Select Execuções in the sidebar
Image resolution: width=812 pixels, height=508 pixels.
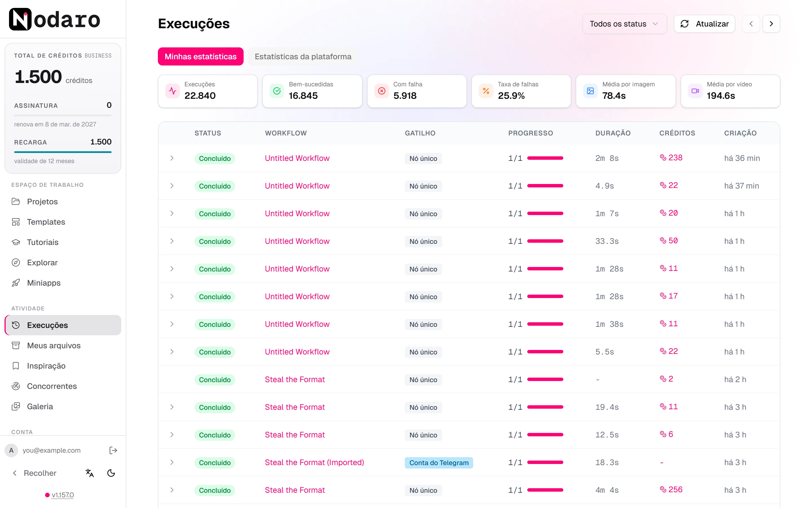tap(63, 325)
